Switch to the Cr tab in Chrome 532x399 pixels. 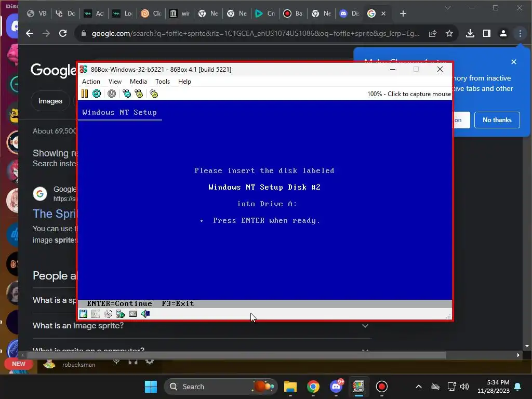[x=265, y=14]
